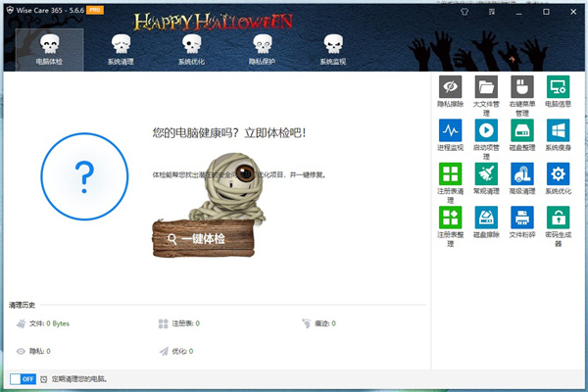Open the 高级清理 advanced cleaner
Viewport: 588px width, 392px height.
click(x=522, y=173)
